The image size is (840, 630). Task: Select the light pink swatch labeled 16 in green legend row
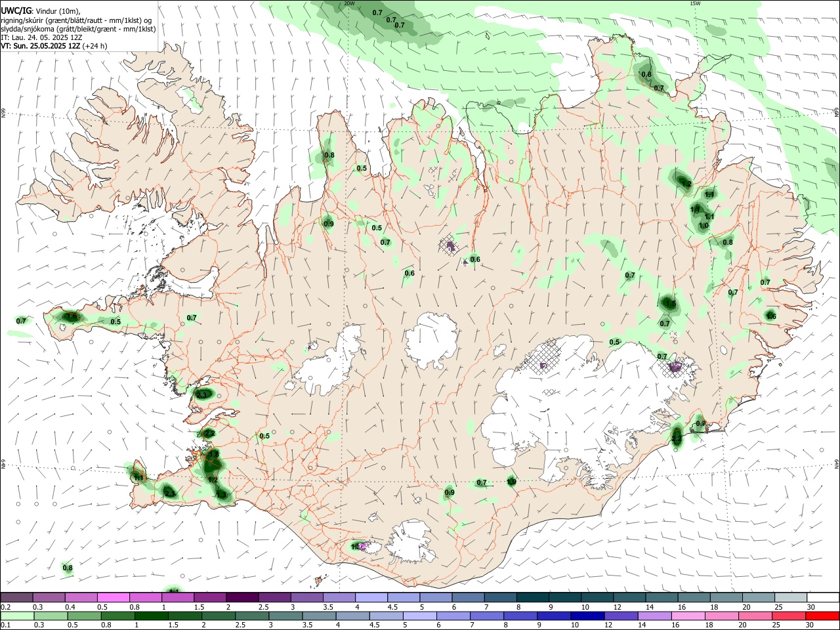687,616
